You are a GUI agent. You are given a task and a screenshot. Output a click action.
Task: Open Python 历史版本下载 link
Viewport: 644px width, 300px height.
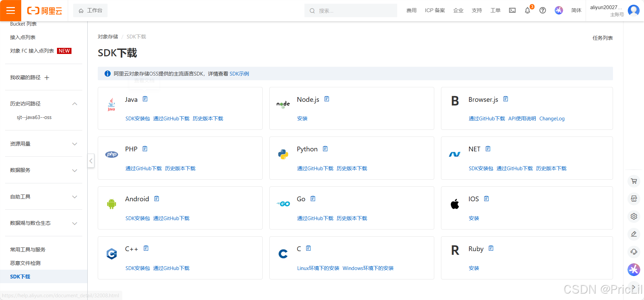(352, 169)
